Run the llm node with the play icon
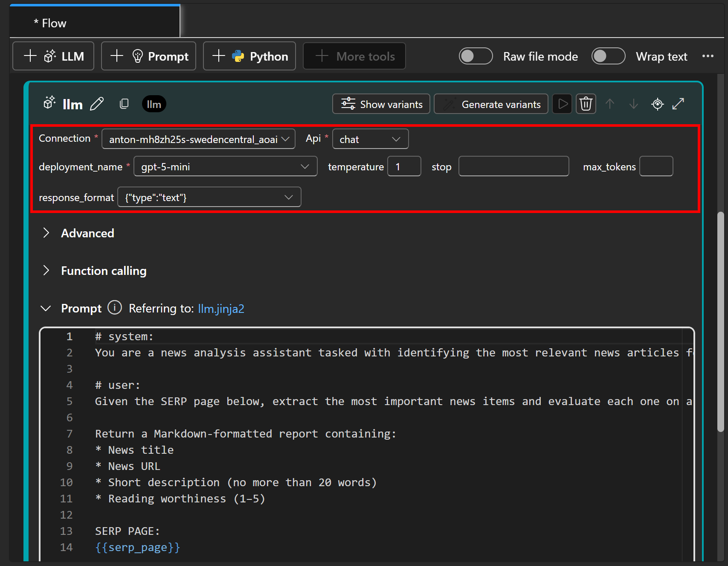 coord(562,104)
